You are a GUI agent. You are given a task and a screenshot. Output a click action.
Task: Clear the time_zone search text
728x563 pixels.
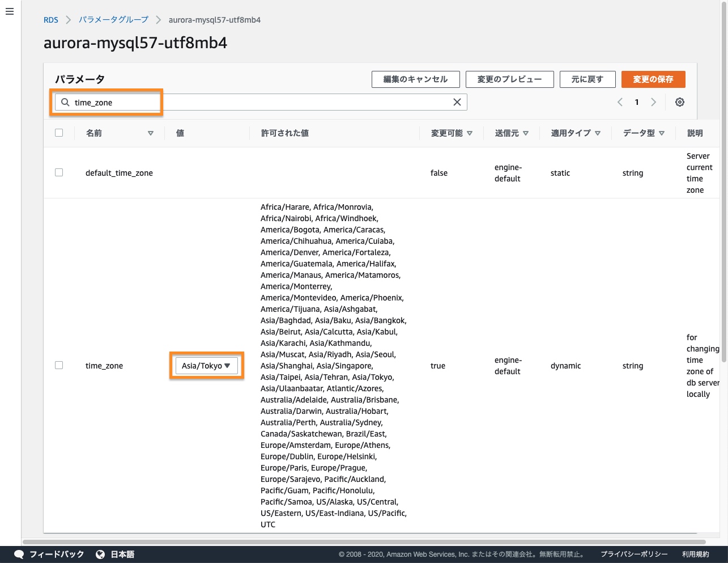coord(457,102)
